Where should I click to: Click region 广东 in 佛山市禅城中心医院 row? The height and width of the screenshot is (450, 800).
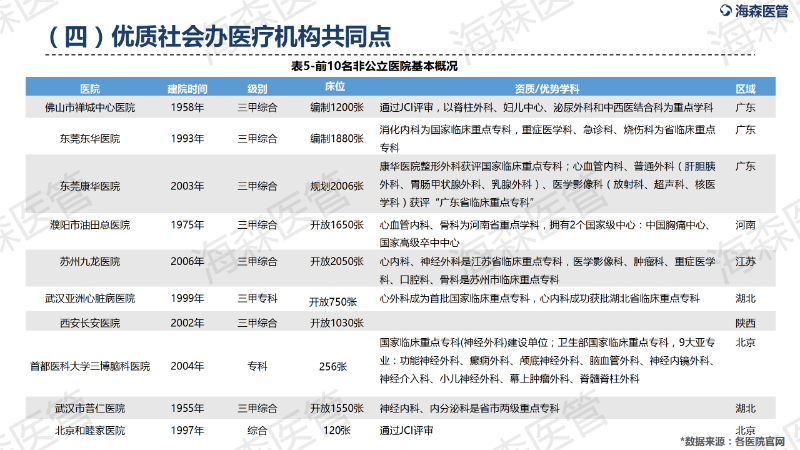[x=745, y=108]
